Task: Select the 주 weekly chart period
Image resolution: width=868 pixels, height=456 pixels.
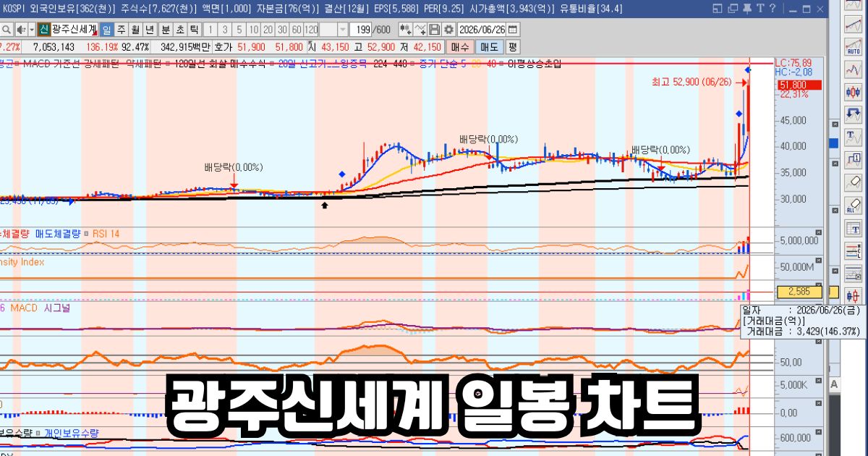Action: 121,29
